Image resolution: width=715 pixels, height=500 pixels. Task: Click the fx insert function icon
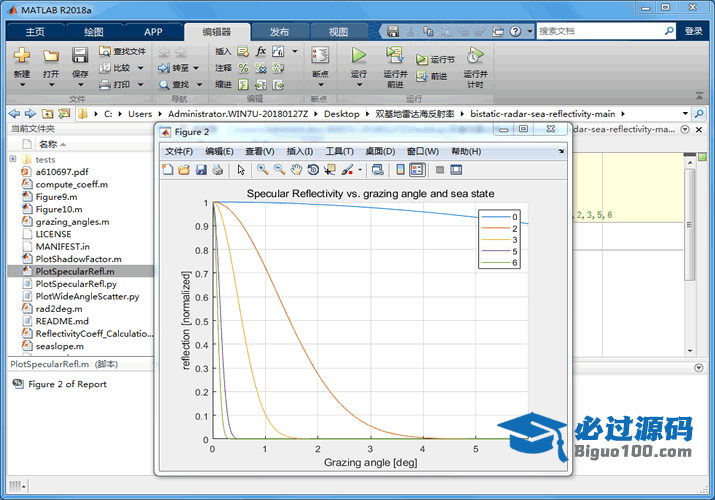click(261, 51)
